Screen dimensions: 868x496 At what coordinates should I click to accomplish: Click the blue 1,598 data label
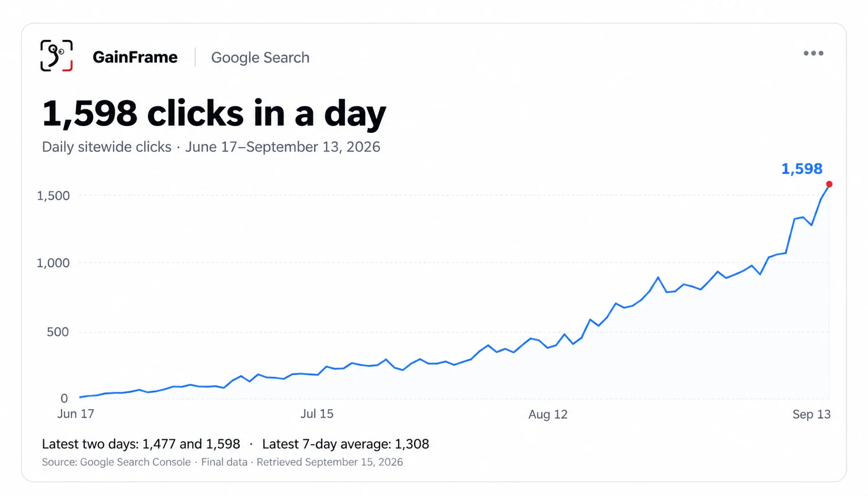point(802,168)
